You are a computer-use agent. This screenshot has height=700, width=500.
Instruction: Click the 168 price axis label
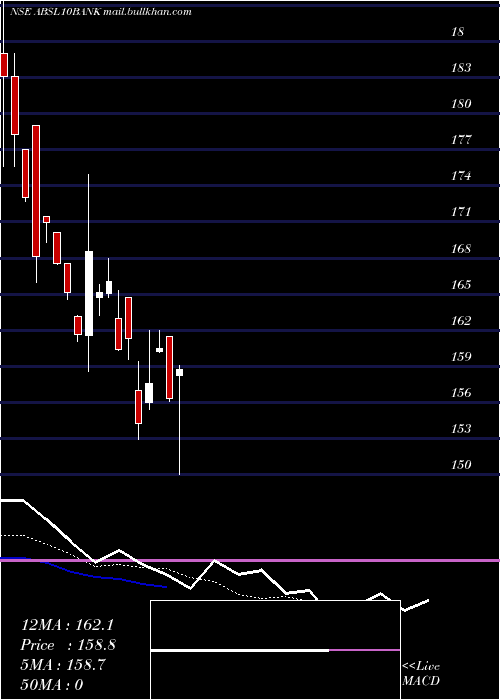pyautogui.click(x=461, y=249)
